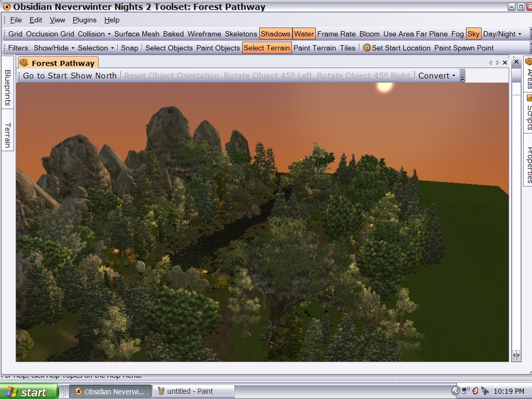Open the Plugins menu
Viewport: 532px width, 399px height.
(84, 20)
